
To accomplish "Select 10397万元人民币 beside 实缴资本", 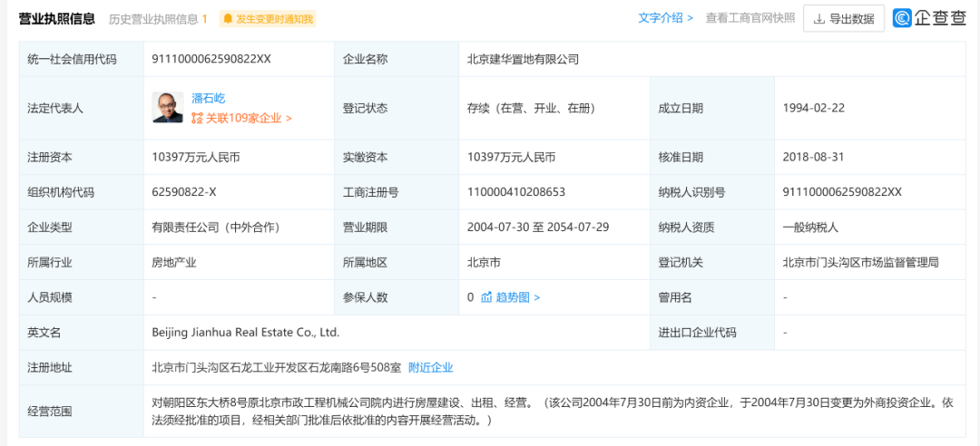I will click(x=511, y=157).
